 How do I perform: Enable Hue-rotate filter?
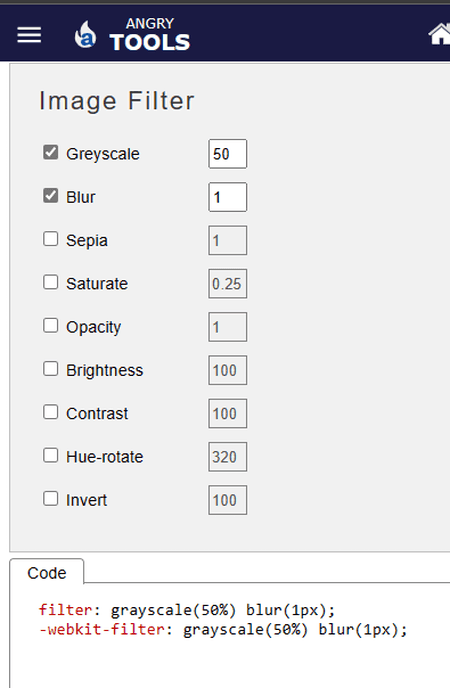50,455
